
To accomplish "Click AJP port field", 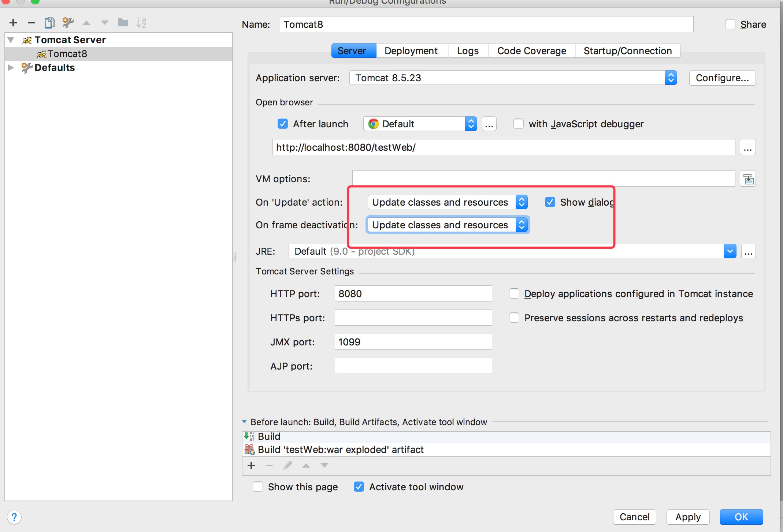I will (413, 366).
